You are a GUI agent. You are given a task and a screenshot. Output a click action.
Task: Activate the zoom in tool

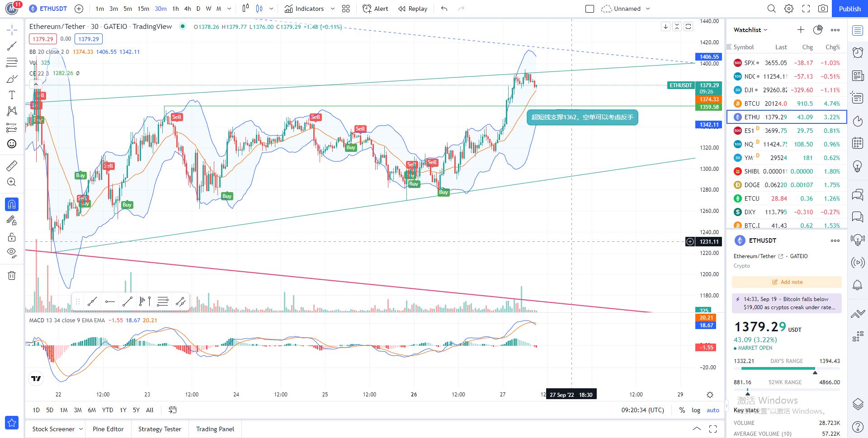pos(12,182)
